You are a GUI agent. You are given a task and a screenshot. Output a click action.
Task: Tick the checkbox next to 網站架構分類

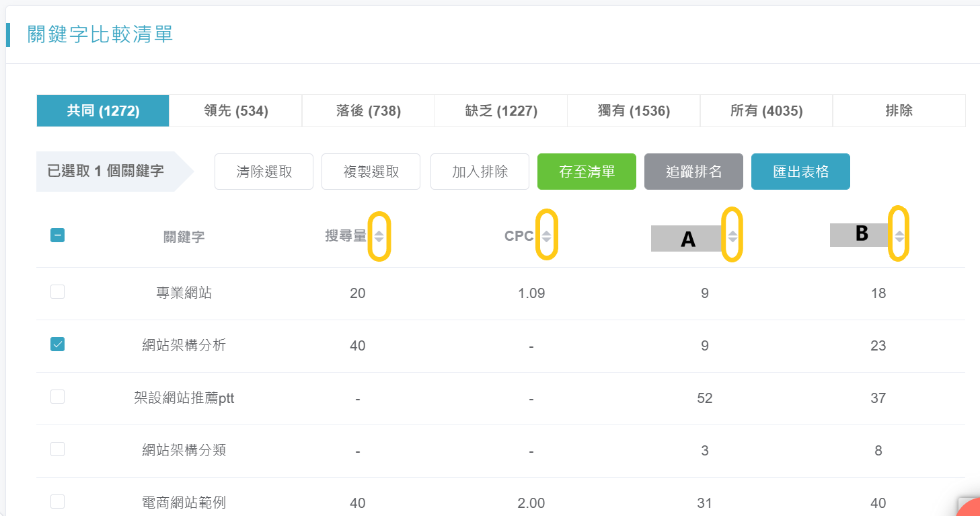tap(58, 449)
